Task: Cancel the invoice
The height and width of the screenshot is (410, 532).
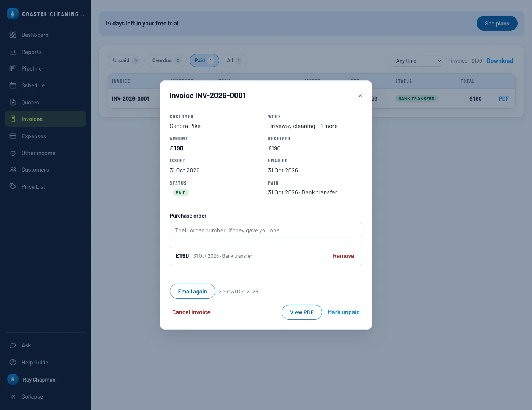Action: click(191, 312)
